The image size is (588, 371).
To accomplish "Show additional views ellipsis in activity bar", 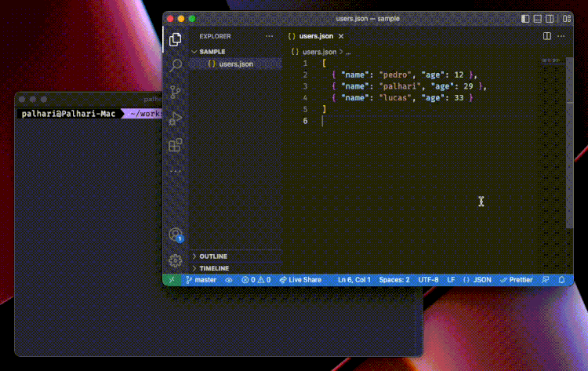I will (x=175, y=171).
